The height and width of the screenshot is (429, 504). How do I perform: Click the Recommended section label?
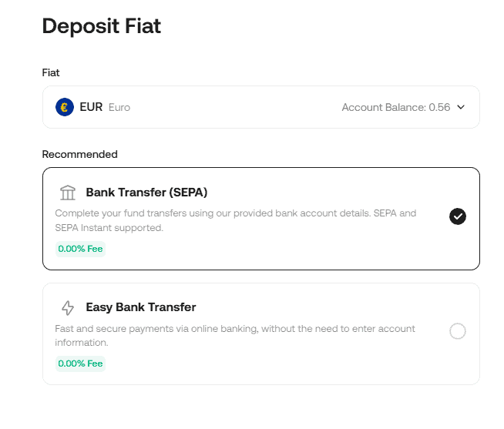click(x=79, y=154)
